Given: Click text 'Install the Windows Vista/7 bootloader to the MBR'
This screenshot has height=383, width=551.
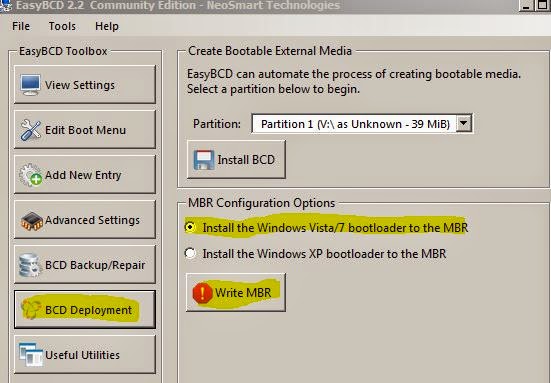Looking at the screenshot, I should 335,228.
